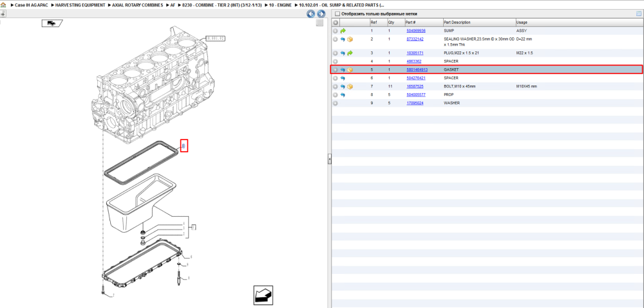Open part number 87332142 link
The width and height of the screenshot is (644, 308).
(415, 39)
